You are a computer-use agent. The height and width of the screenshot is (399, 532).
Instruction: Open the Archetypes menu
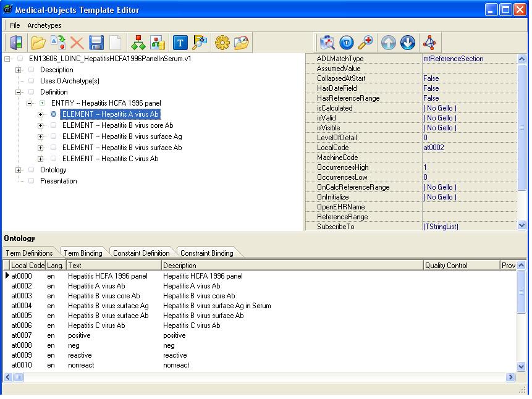pos(44,25)
